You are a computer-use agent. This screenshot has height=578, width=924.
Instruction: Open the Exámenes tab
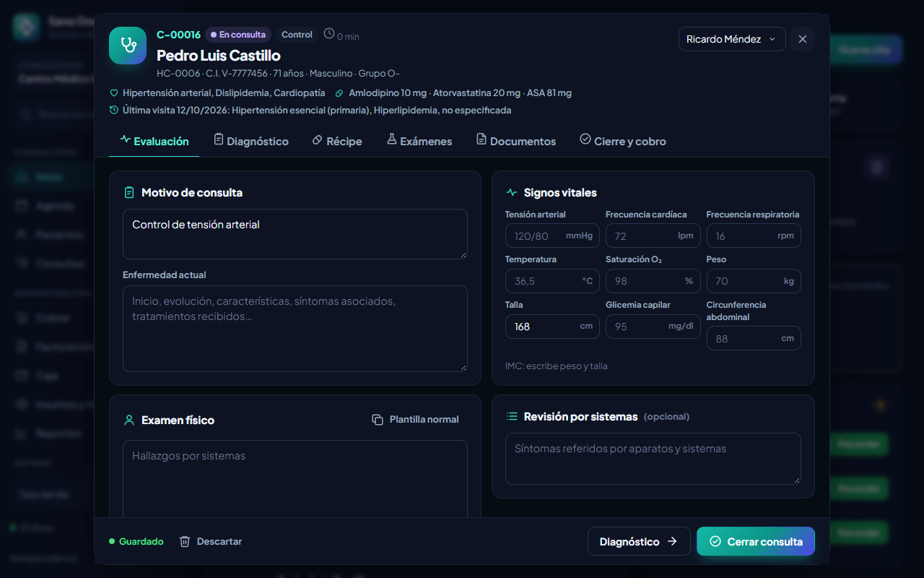(419, 141)
